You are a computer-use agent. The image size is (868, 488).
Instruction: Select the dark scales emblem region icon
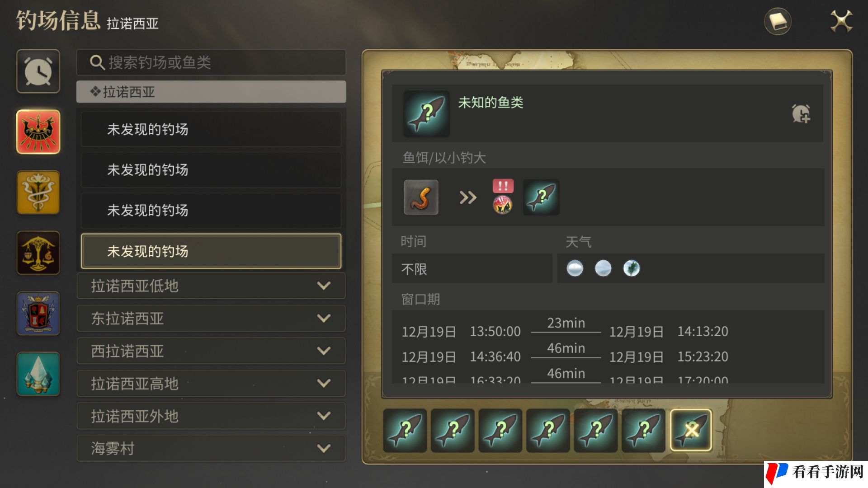click(38, 253)
